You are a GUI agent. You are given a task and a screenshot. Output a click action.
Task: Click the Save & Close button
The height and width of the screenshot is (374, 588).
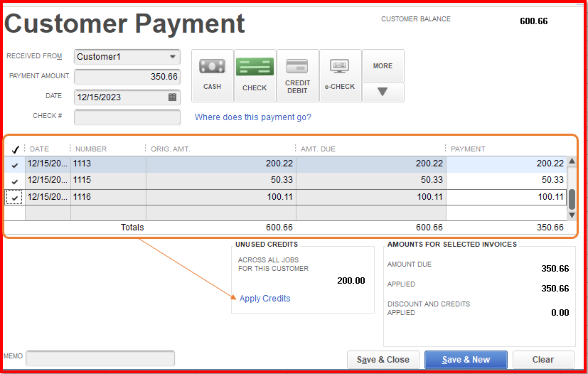[x=383, y=359]
